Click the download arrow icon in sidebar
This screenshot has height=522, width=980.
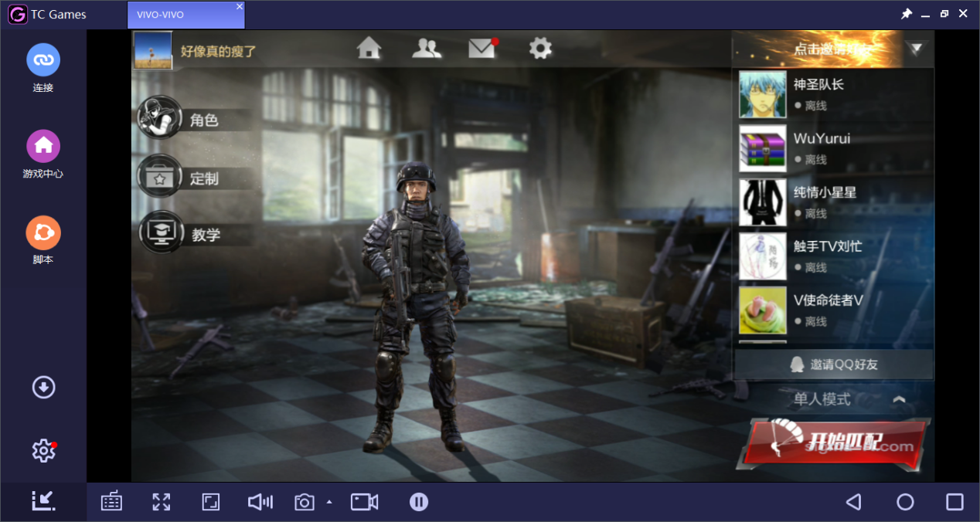(43, 387)
